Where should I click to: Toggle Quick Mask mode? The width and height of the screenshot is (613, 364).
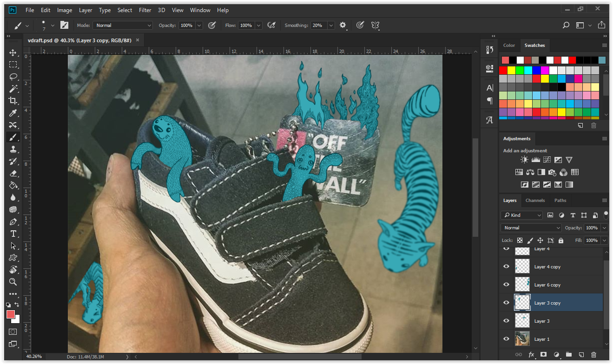pos(13,331)
